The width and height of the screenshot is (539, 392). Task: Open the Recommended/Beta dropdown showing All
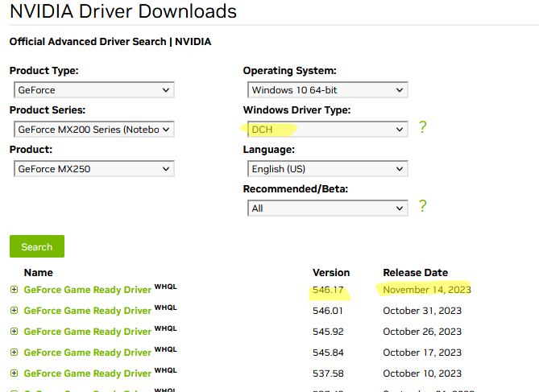coord(328,208)
